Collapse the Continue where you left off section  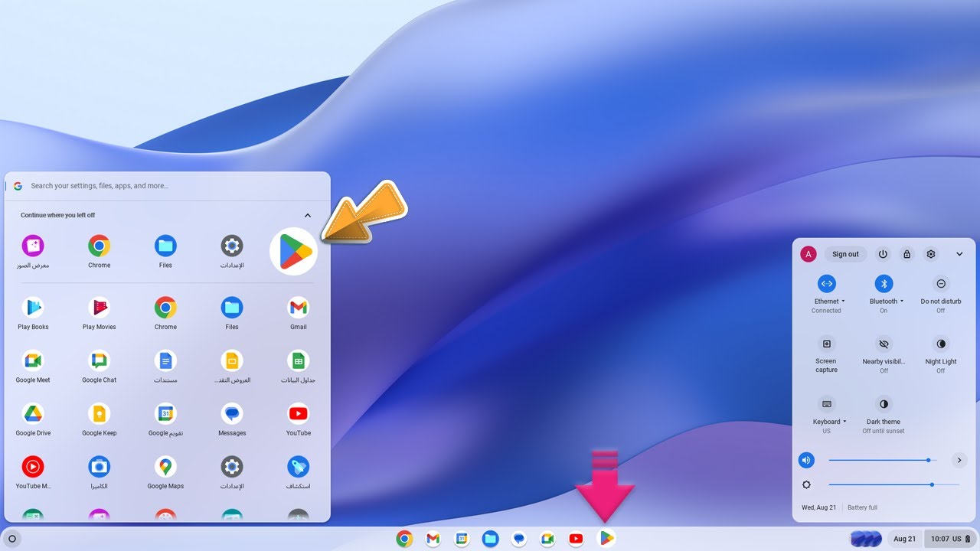[x=308, y=216]
